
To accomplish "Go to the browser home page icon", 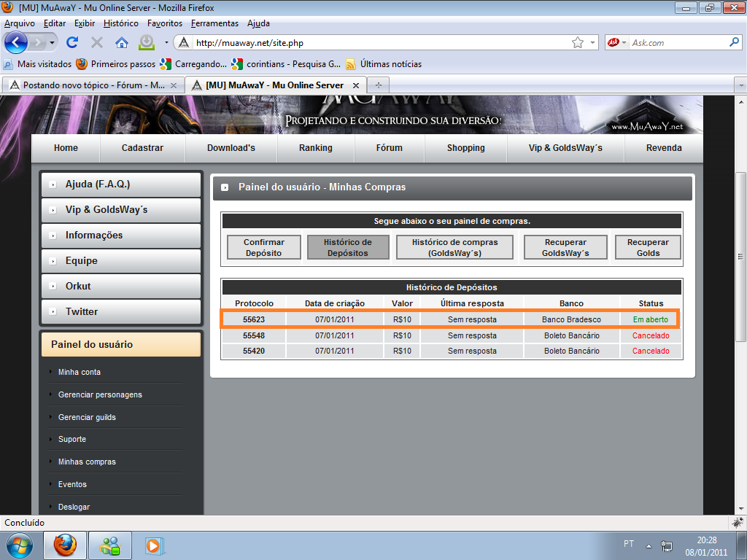I will [121, 42].
